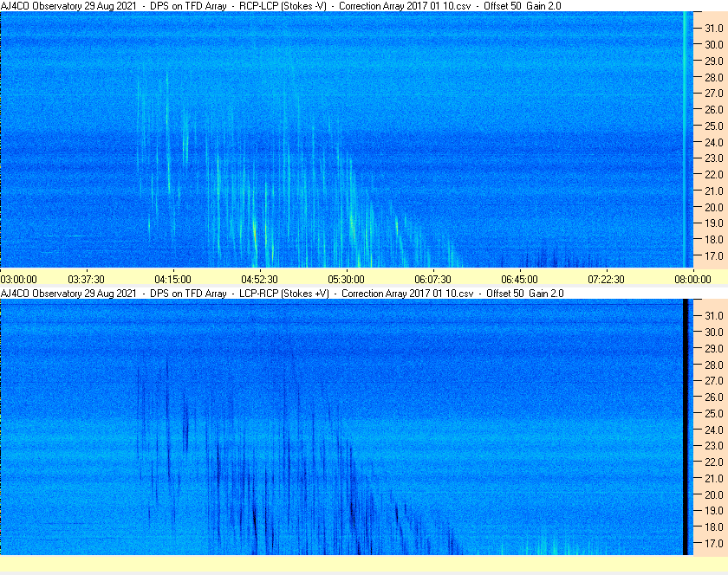Click the 06:07:30 time axis label

click(432, 280)
